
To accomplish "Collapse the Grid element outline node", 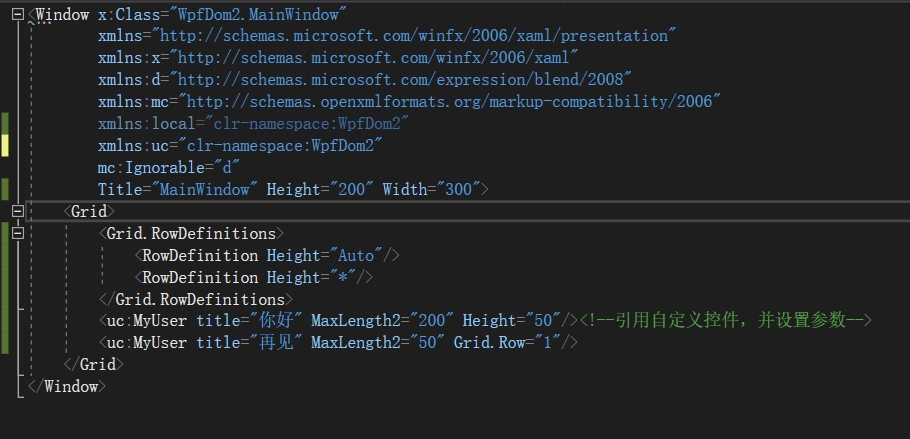I will pos(18,211).
